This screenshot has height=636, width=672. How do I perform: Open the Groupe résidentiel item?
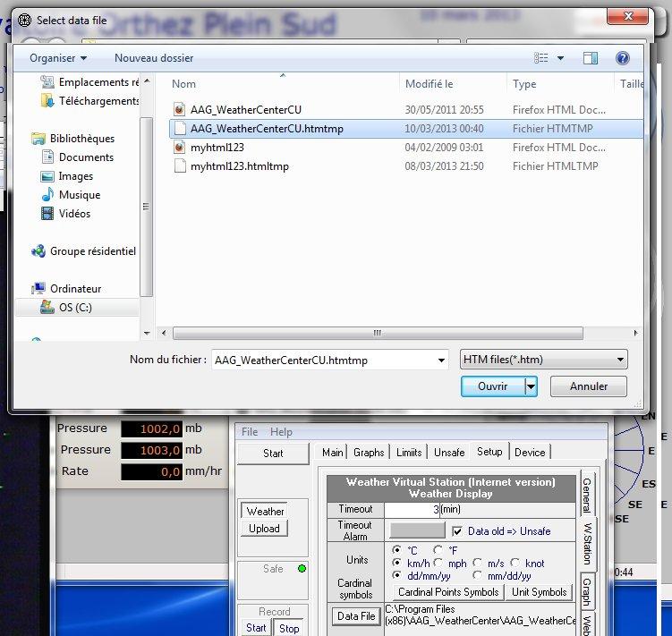point(92,251)
